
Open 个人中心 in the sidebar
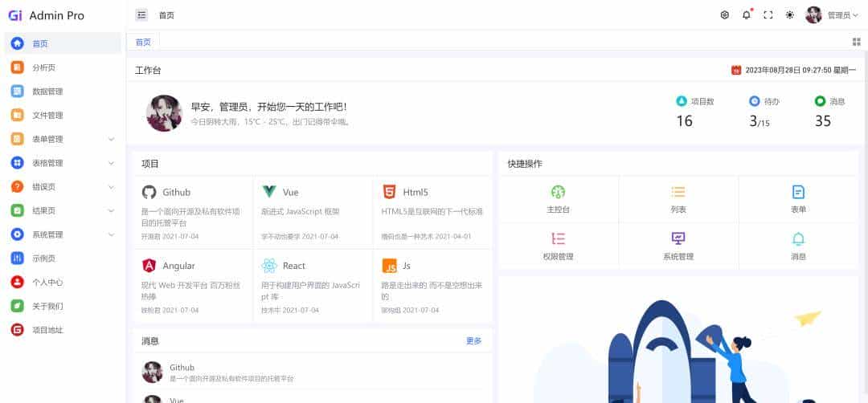click(x=63, y=282)
